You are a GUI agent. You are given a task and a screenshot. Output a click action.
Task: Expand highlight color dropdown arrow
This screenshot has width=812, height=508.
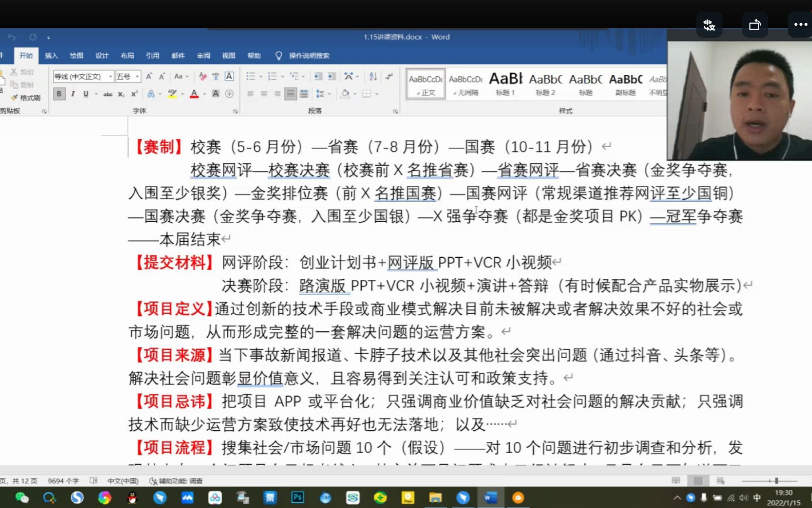point(182,94)
